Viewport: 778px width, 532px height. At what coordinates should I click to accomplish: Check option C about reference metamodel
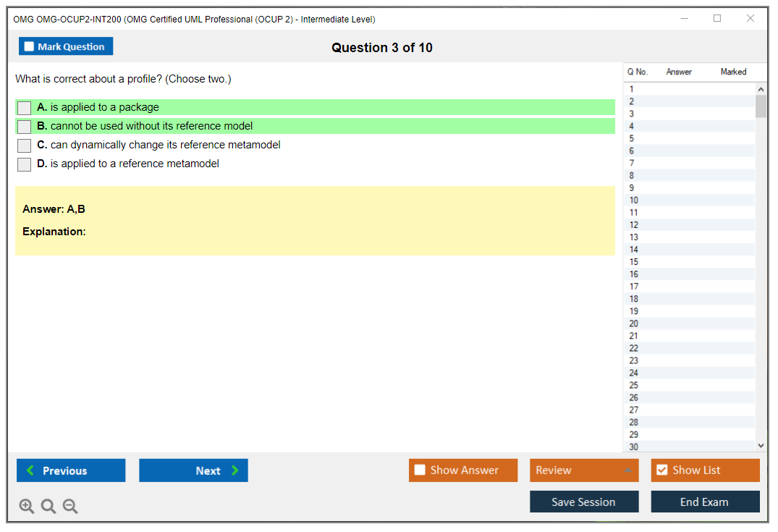[25, 145]
